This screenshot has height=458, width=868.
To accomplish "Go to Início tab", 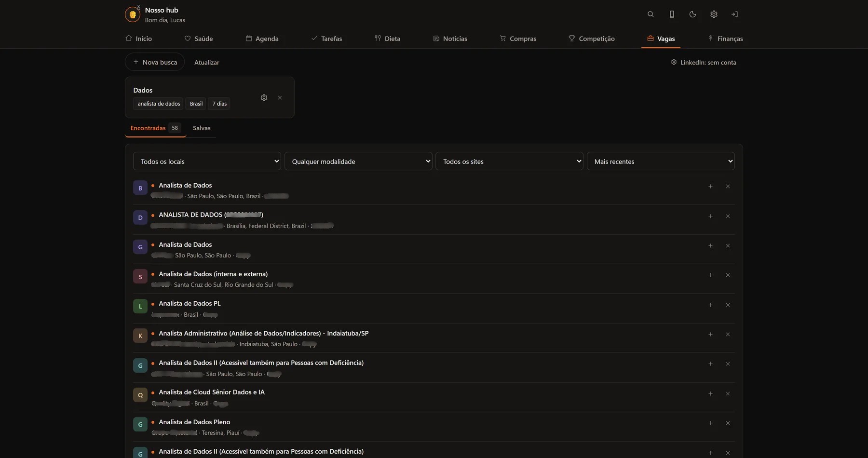I will click(138, 39).
